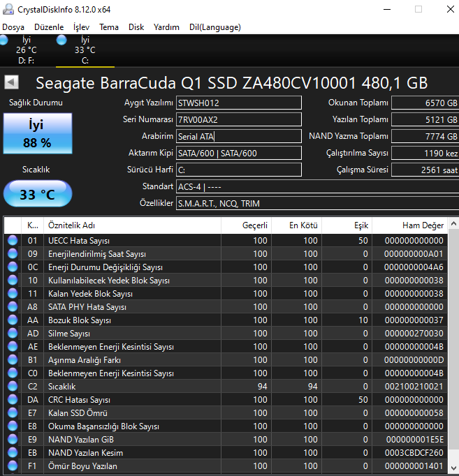Click status orb for Ömür Boyu Yazılan row
Screen dimensions: 459x476
click(13, 466)
